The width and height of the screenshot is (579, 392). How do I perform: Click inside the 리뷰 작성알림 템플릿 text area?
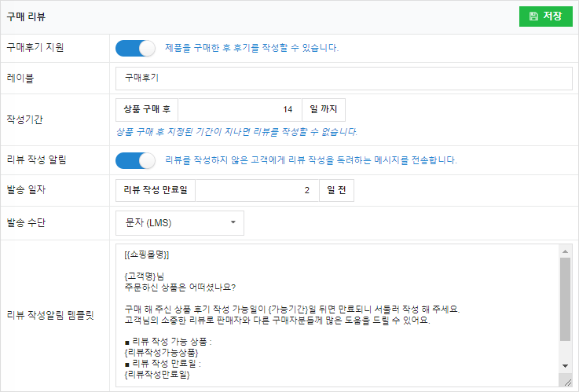(338, 314)
